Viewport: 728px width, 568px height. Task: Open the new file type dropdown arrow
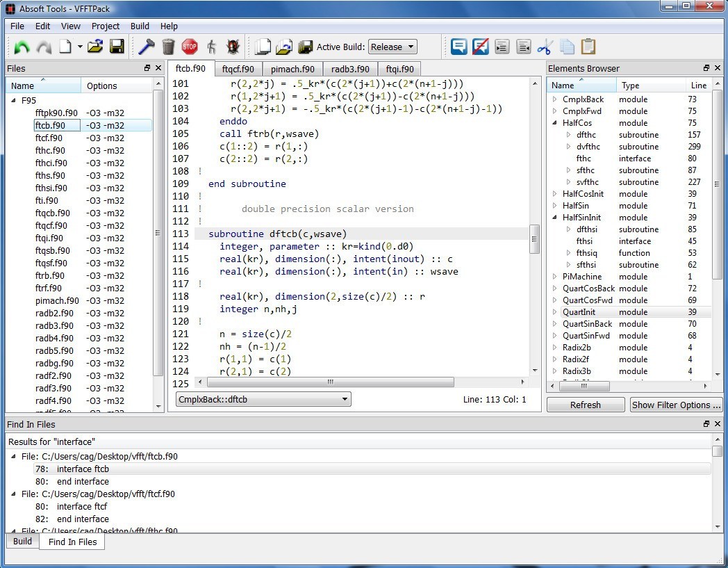point(80,47)
